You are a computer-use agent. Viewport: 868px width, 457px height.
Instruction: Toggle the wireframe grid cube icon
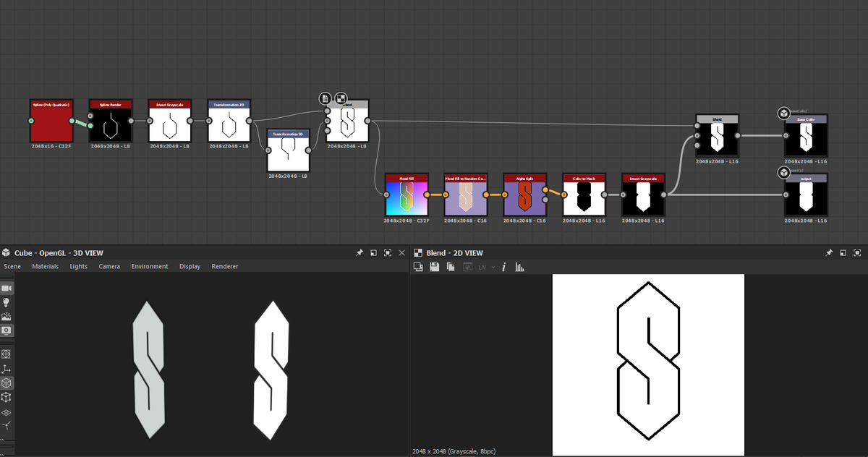click(x=7, y=354)
